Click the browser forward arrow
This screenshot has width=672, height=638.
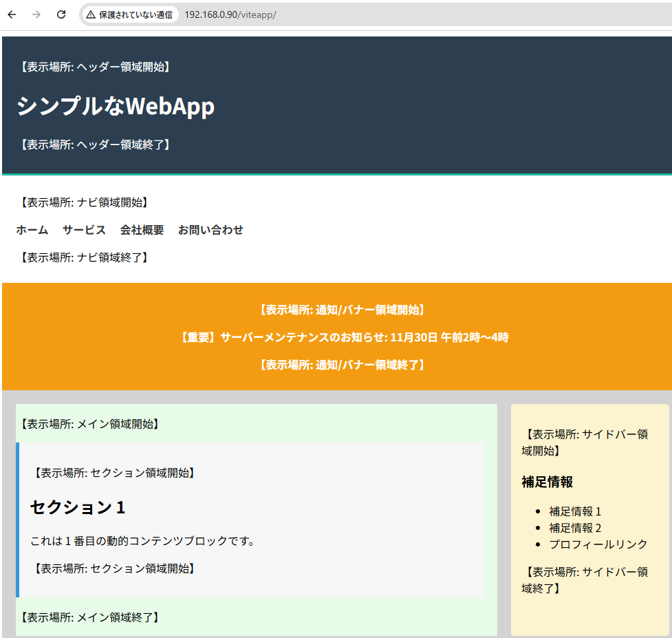click(36, 14)
